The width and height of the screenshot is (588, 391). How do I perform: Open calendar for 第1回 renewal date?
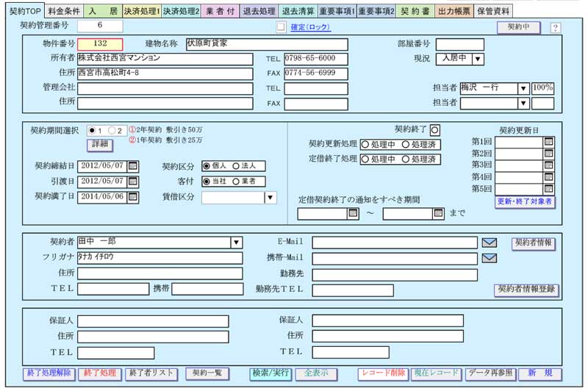coord(548,142)
